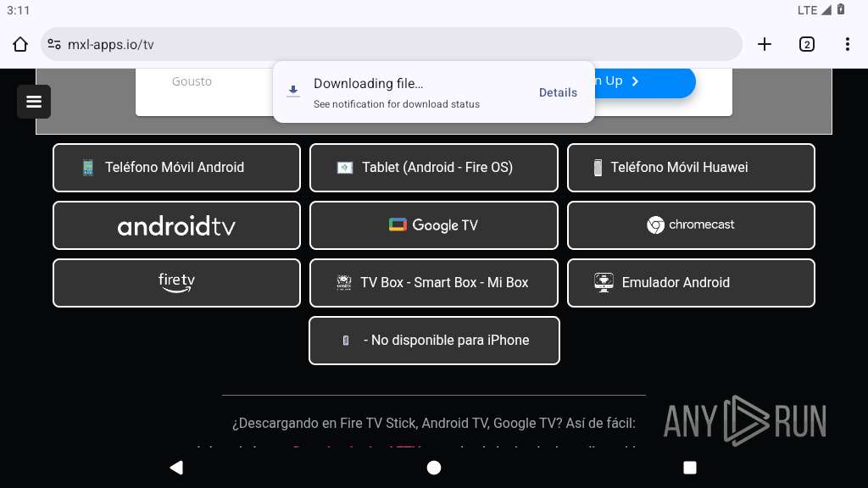Tap Android recent apps square button
The height and width of the screenshot is (488, 868).
[690, 468]
